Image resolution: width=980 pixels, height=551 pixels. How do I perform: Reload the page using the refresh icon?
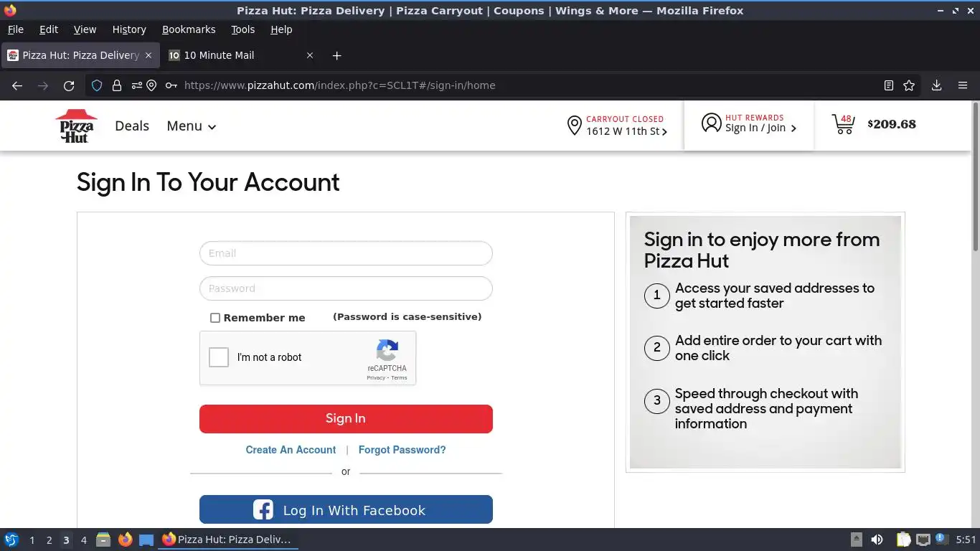pos(69,85)
